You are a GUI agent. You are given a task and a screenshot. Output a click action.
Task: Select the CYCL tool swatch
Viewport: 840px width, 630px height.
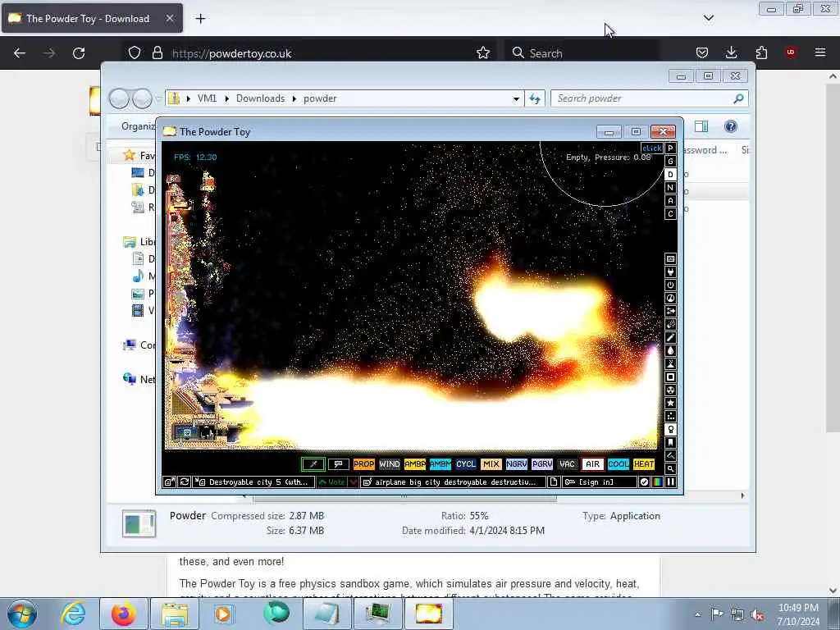pyautogui.click(x=466, y=464)
